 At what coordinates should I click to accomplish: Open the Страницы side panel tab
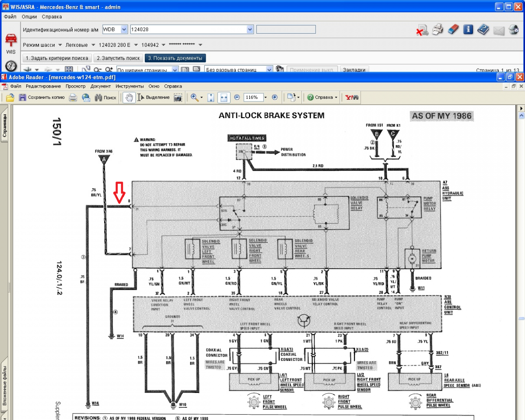[5, 126]
